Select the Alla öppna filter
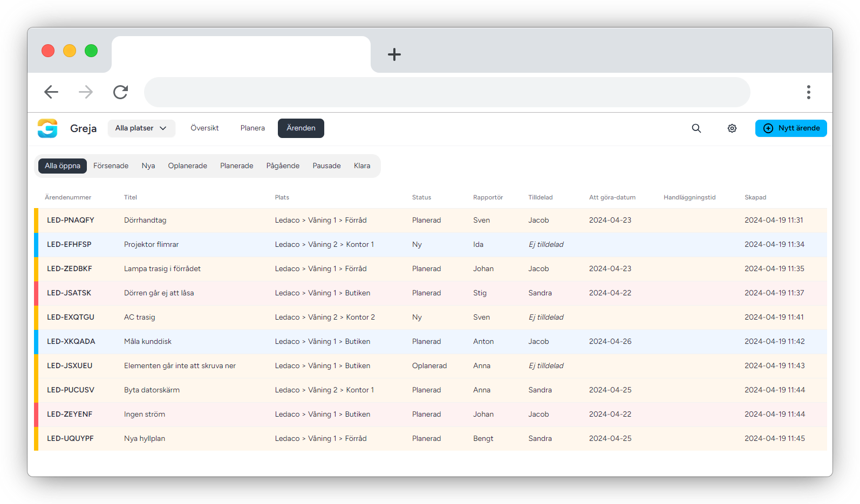Image resolution: width=860 pixels, height=504 pixels. [63, 166]
